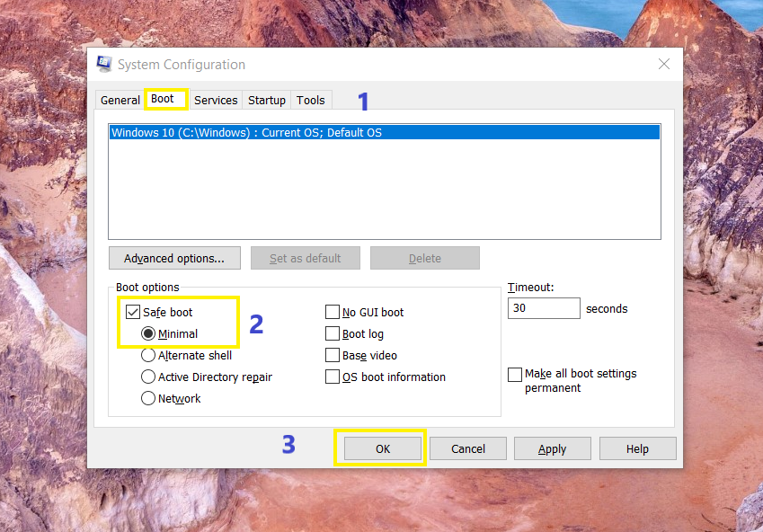The height and width of the screenshot is (532, 763).
Task: Check Make all boot settings permanent
Action: coord(515,375)
